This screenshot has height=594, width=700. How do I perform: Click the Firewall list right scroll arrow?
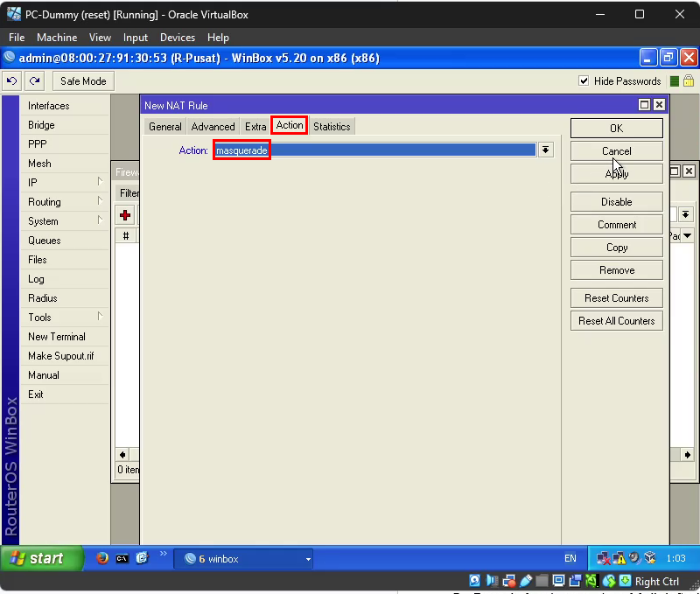coord(687,455)
